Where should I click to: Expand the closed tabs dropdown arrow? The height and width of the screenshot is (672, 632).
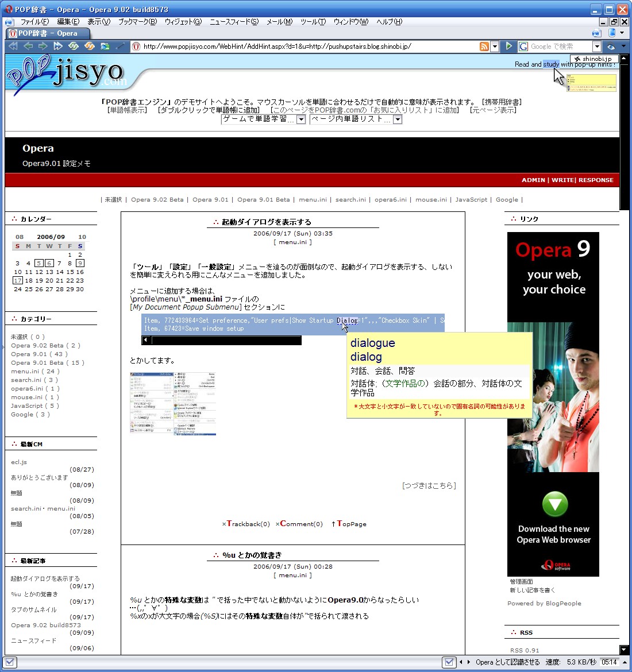point(622,33)
